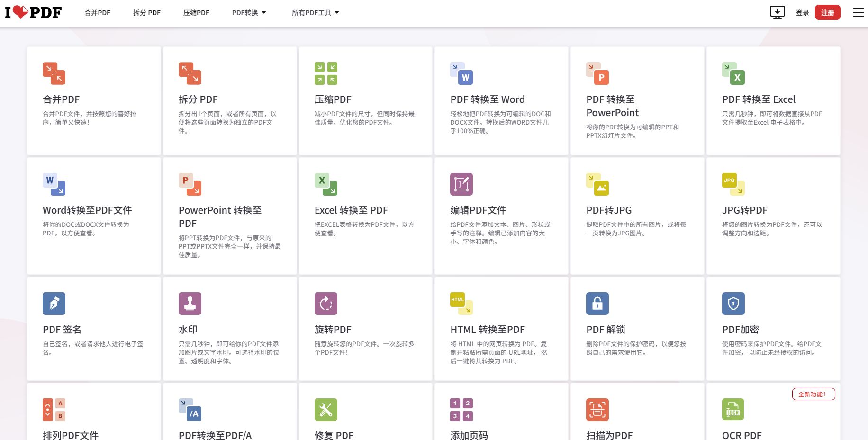This screenshot has width=868, height=440.
Task: Click the 全新功能! badge on OCR PDF
Action: (814, 394)
